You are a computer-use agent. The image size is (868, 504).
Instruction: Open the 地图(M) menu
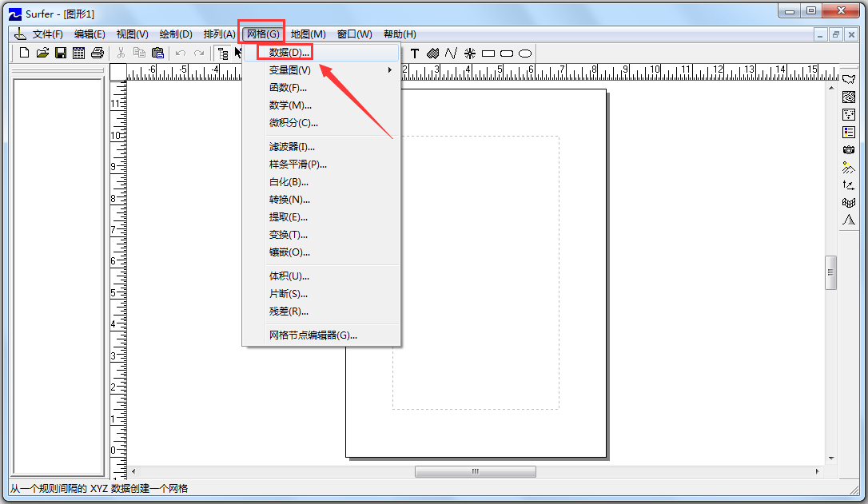point(309,34)
